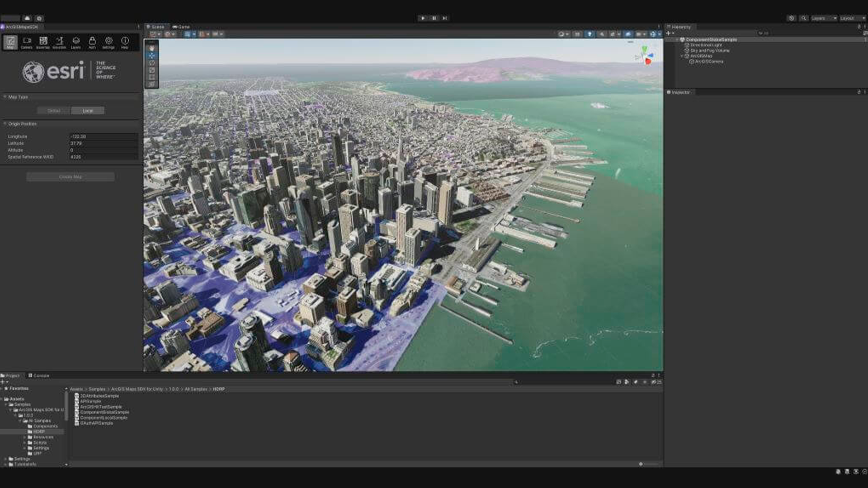868x488 pixels.
Task: Open the Layers tool in ArcGIS panel
Action: pos(76,42)
